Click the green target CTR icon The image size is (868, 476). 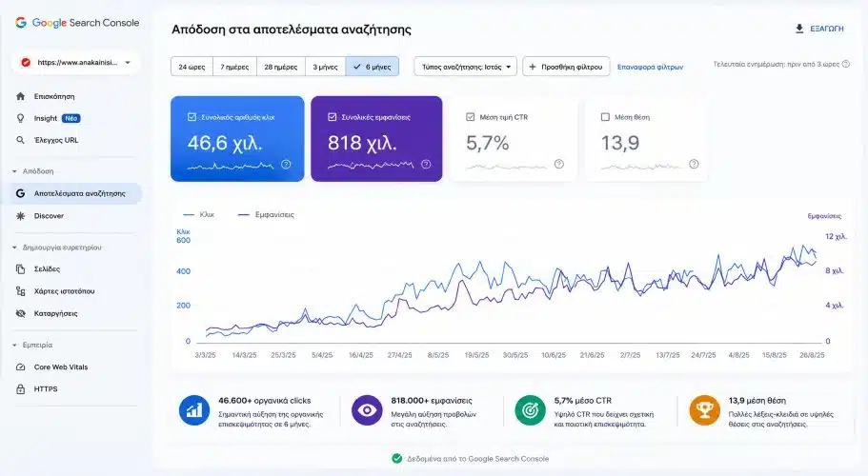(531, 410)
